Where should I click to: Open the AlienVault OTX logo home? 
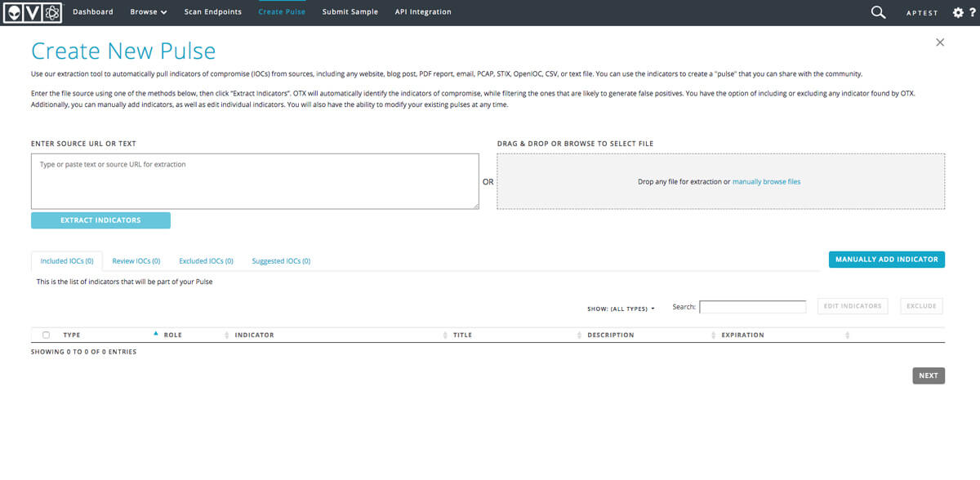34,12
